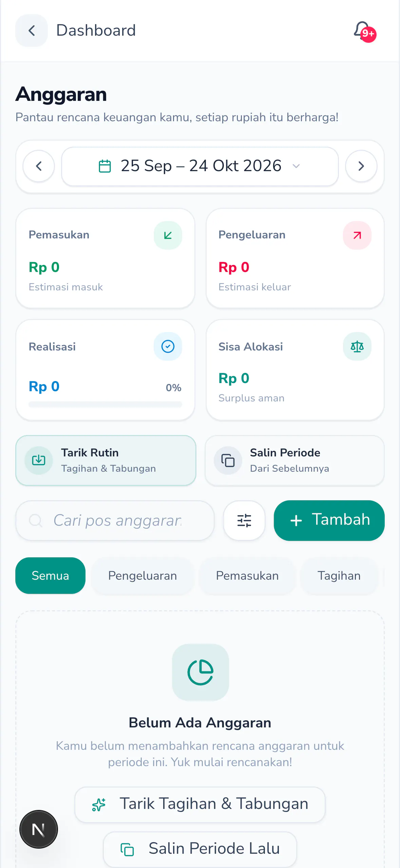
Task: Click the Pemasukan incoming arrow icon
Action: tap(168, 235)
